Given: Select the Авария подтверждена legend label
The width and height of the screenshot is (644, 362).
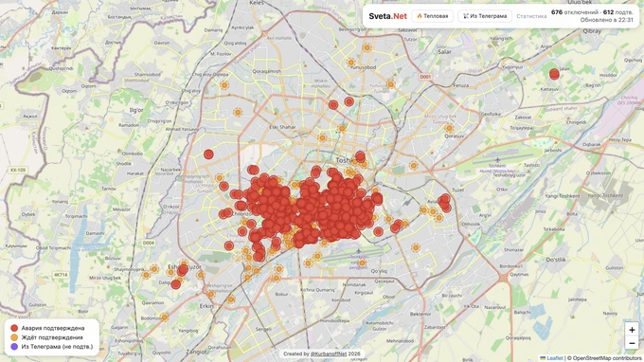Looking at the screenshot, I should [x=53, y=328].
